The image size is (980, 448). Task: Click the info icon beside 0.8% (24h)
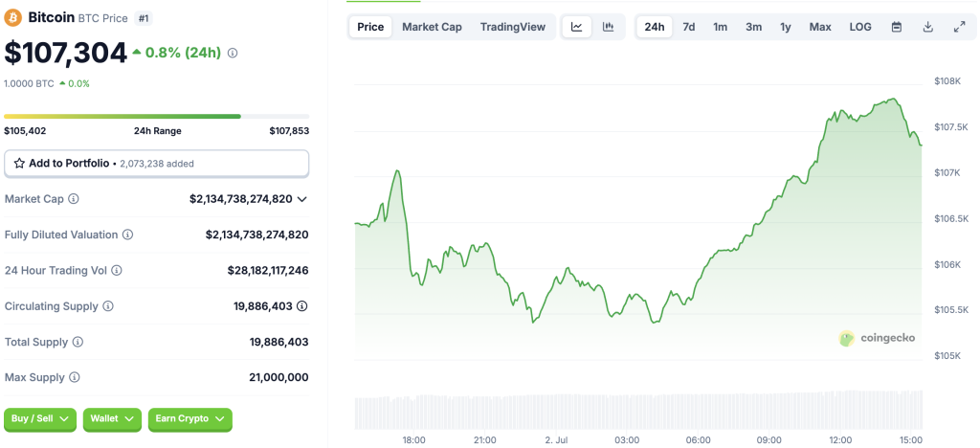(x=233, y=54)
